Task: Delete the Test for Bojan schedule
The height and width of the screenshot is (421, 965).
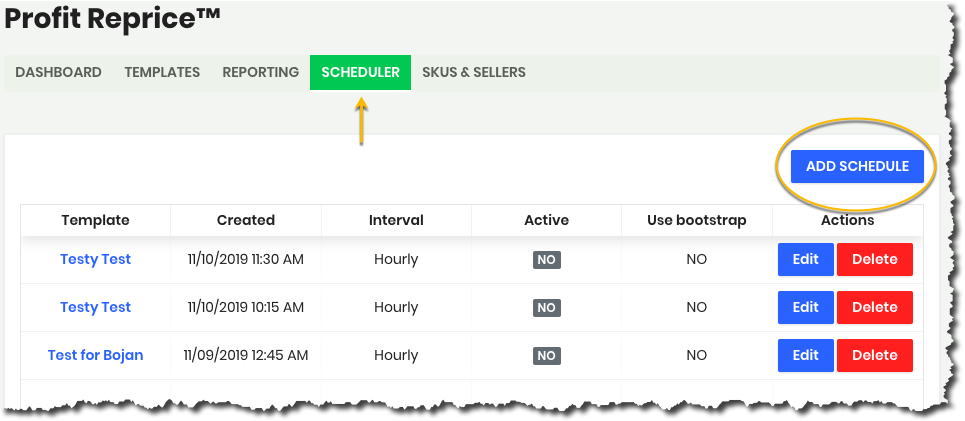Action: (x=875, y=355)
